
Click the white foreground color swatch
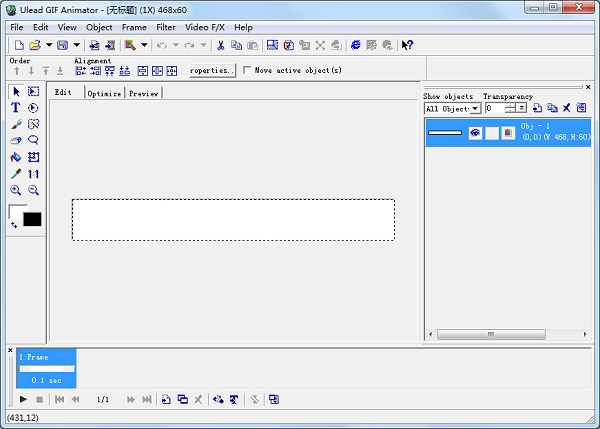16,211
